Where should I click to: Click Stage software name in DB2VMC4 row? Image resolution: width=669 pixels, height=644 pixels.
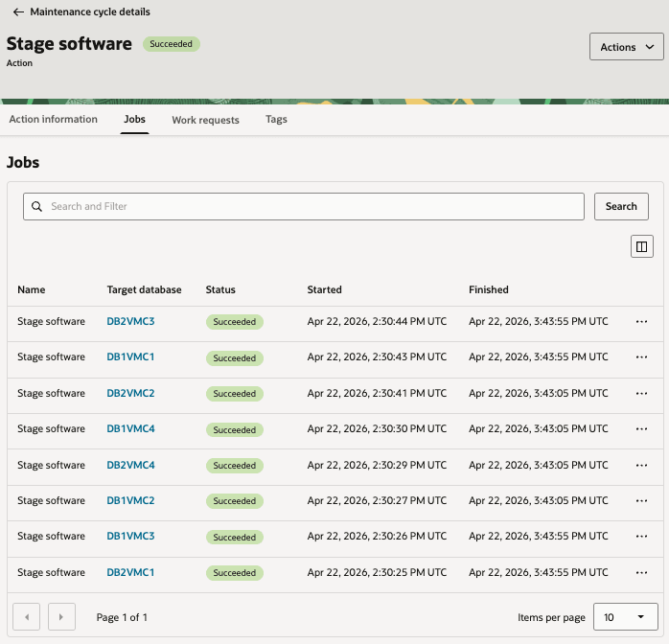(x=51, y=465)
